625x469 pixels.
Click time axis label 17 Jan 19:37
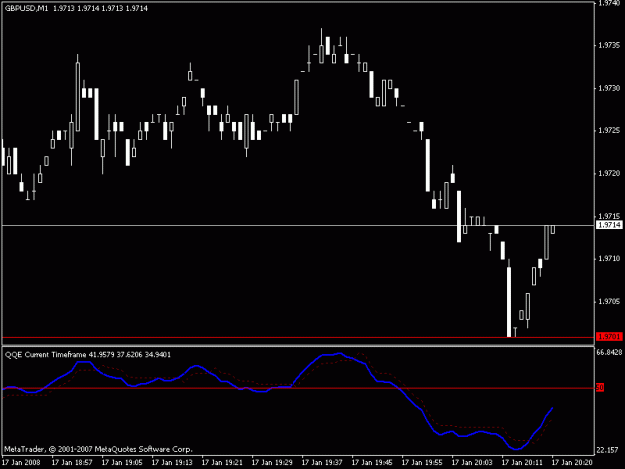[x=322, y=462]
